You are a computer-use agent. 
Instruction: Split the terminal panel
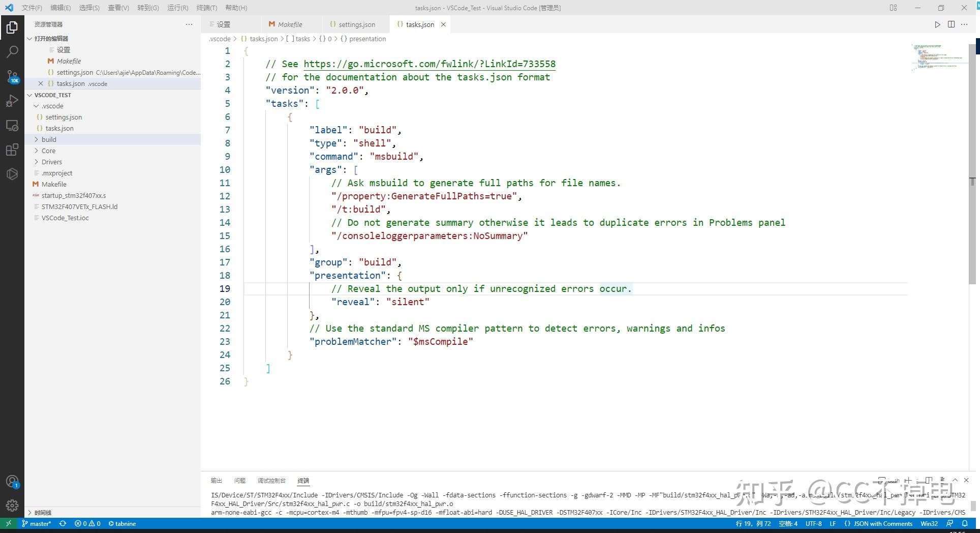tap(928, 480)
